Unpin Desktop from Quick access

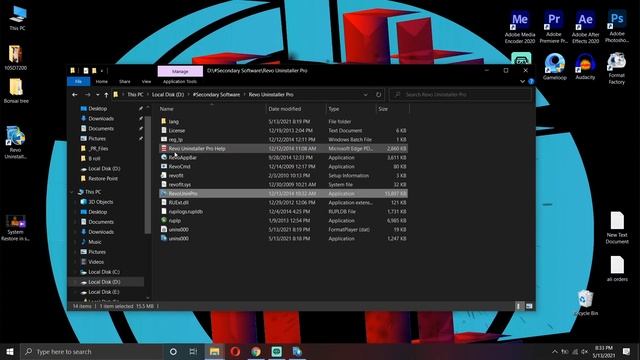(x=140, y=109)
